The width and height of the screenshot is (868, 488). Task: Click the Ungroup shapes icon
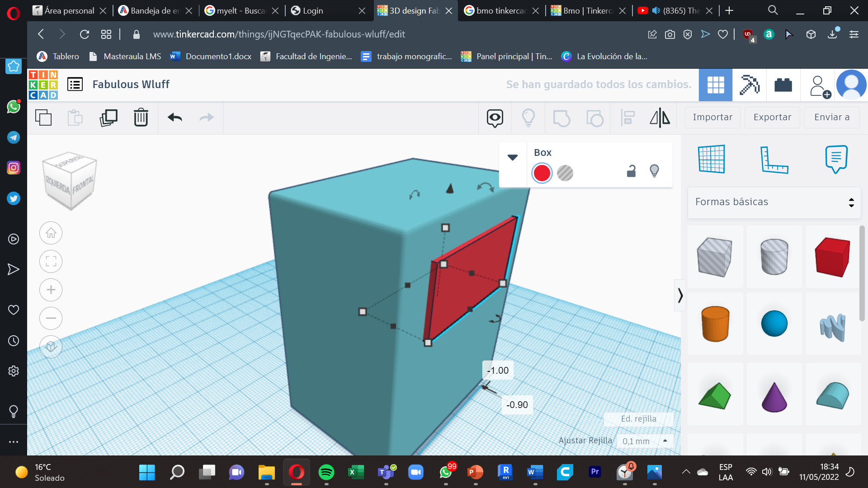pos(595,118)
